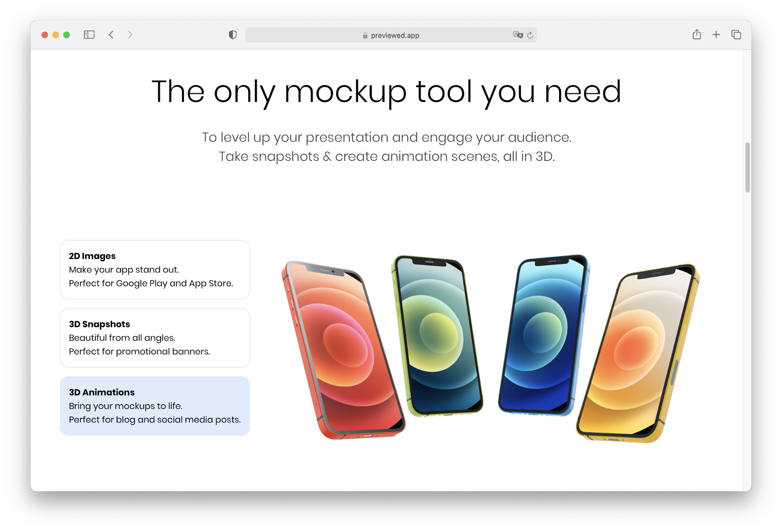Select the 3D Snapshots card
Viewport: 782px width, 532px height.
pos(155,338)
